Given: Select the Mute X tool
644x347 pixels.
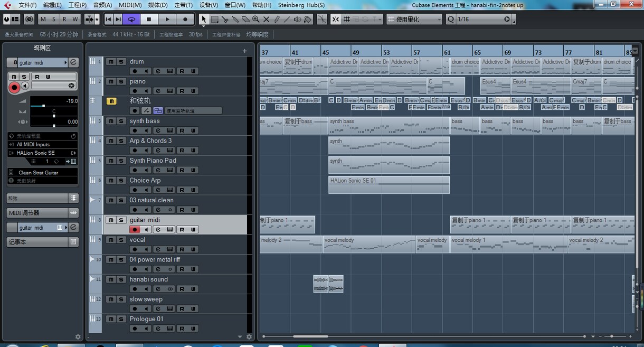Looking at the screenshot, I should coord(266,19).
